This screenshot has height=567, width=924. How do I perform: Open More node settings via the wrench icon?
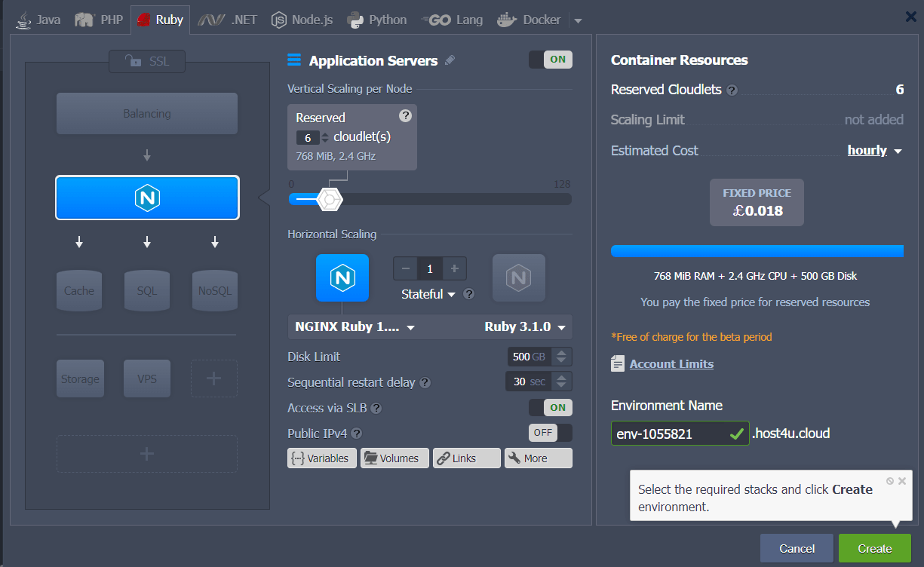point(538,458)
